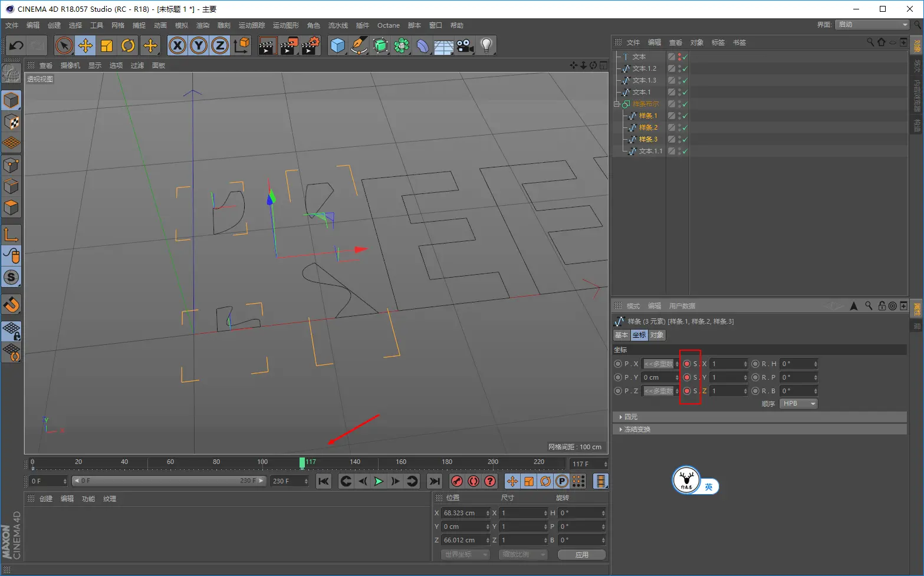Open the 标签 menu in object manager
This screenshot has height=576, width=924.
(718, 42)
